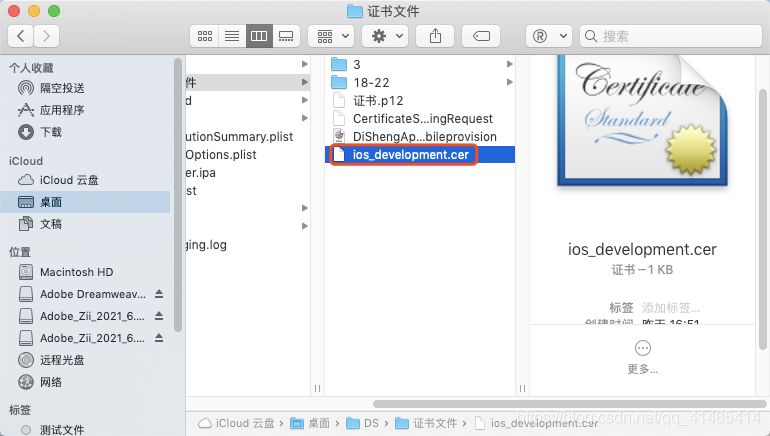Image resolution: width=770 pixels, height=436 pixels.
Task: Open Macintosh HD in the sidebar
Action: click(x=66, y=272)
